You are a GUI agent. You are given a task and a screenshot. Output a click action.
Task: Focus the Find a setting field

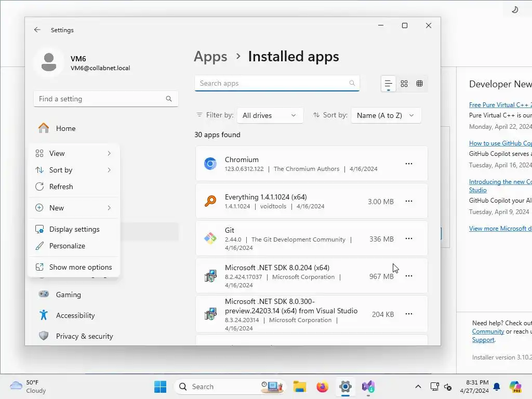point(106,99)
